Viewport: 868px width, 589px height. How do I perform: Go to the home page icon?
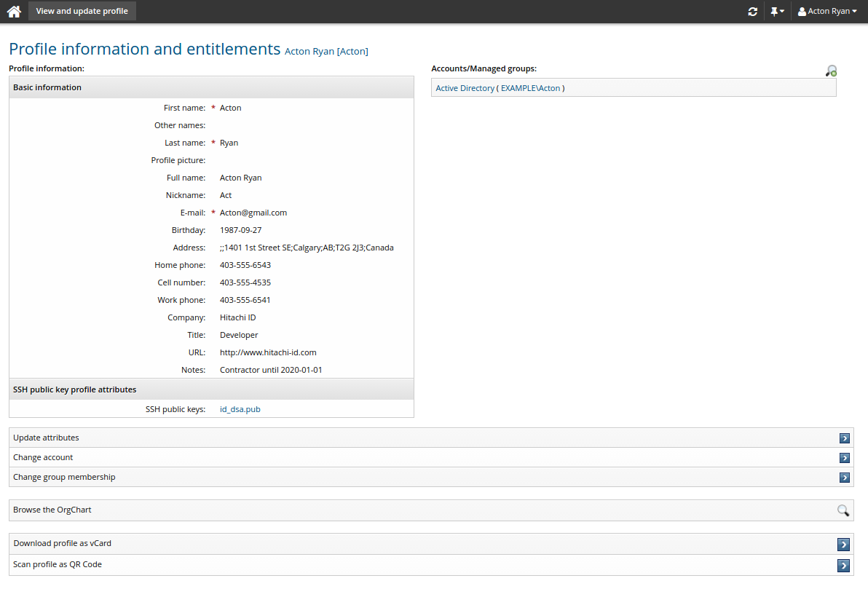[14, 12]
